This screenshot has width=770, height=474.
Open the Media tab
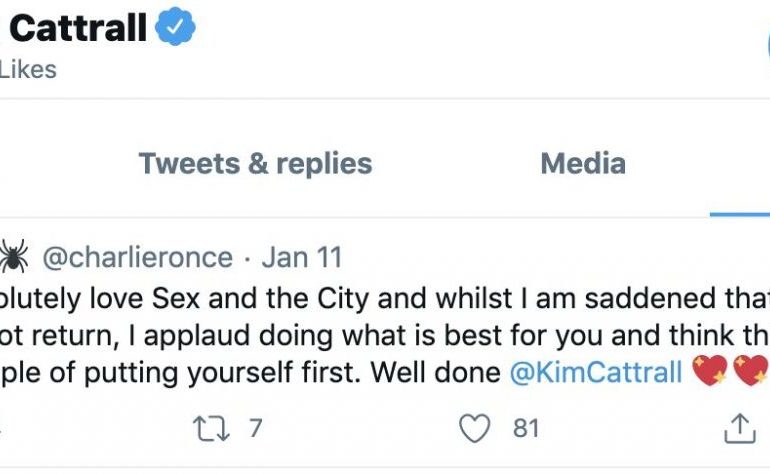pos(583,163)
